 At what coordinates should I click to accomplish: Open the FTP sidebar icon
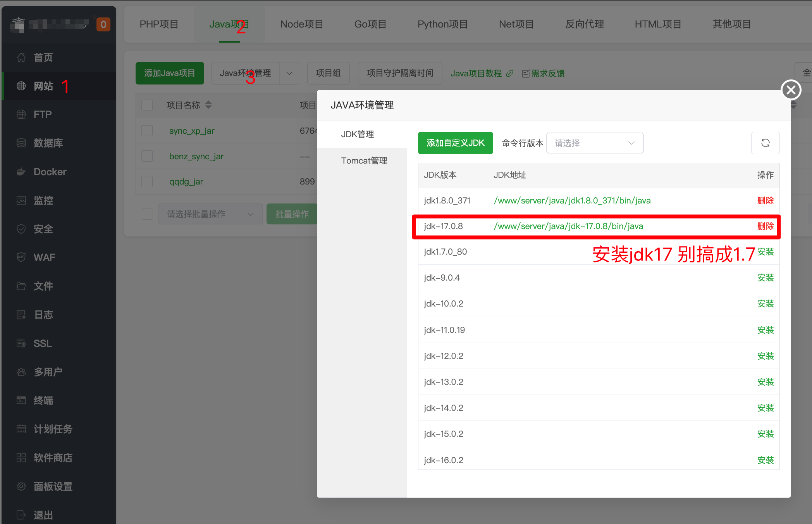pos(21,114)
